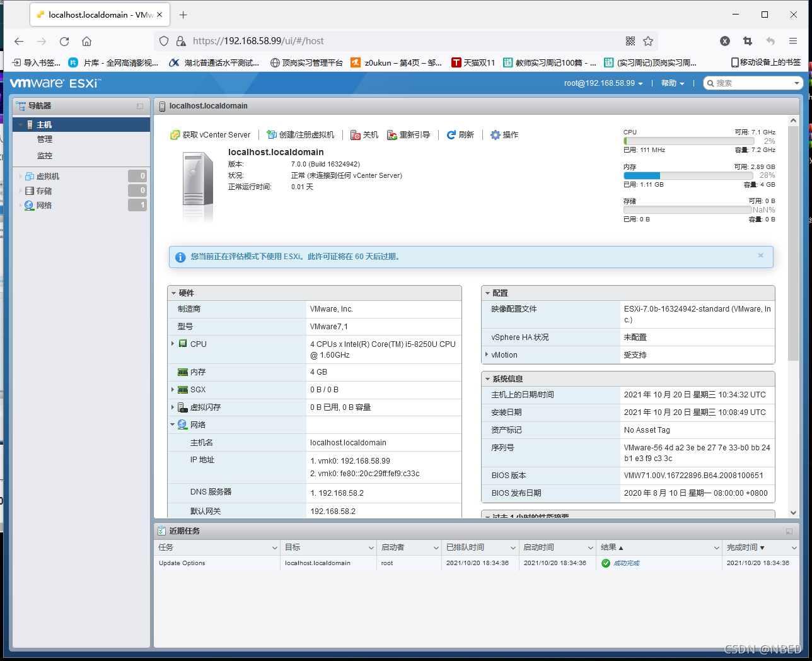
Task: Open the 移动设备上的书签 folder
Action: (765, 62)
